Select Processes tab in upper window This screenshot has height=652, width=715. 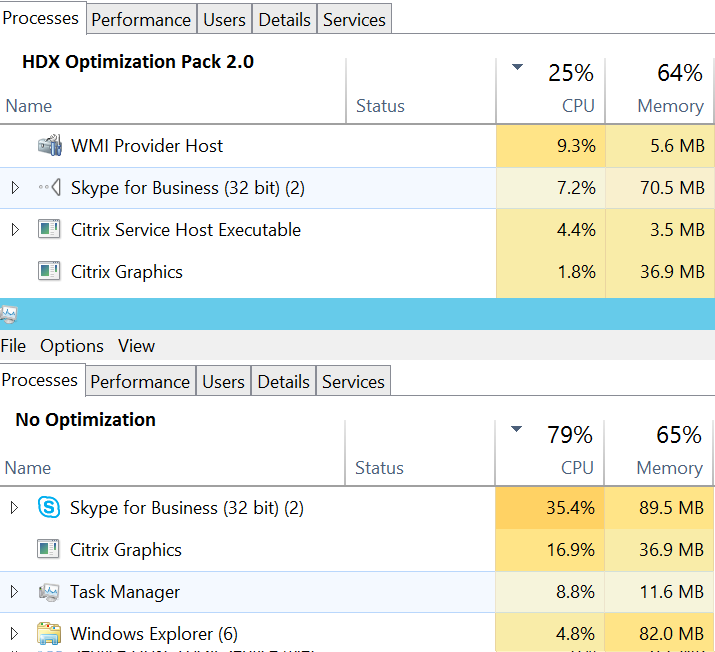(41, 18)
